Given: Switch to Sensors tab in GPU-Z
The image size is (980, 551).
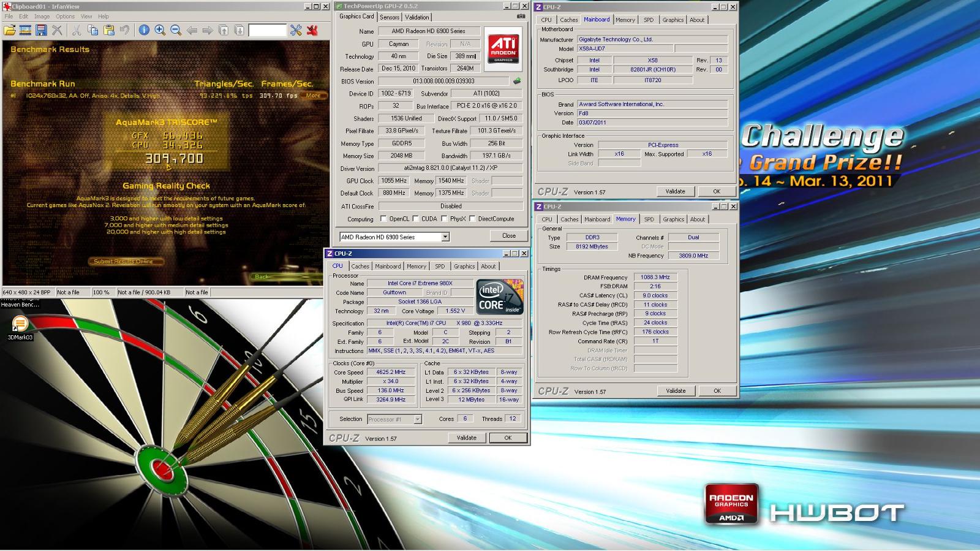Looking at the screenshot, I should pos(390,17).
